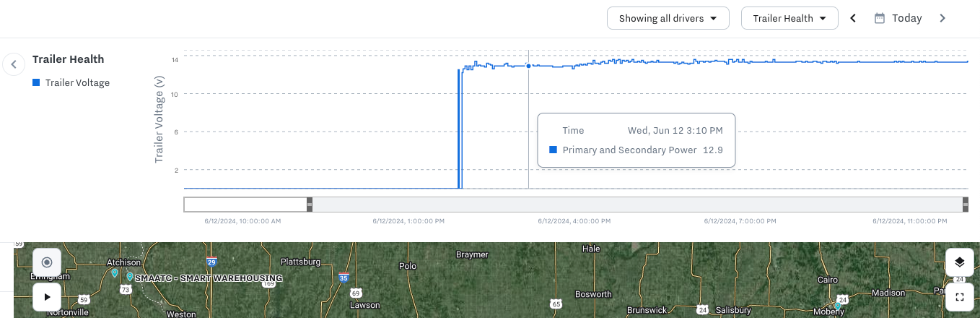Screen dimensions: 980x318
Task: Open the Showing all drivers dropdown
Action: pyautogui.click(x=668, y=18)
